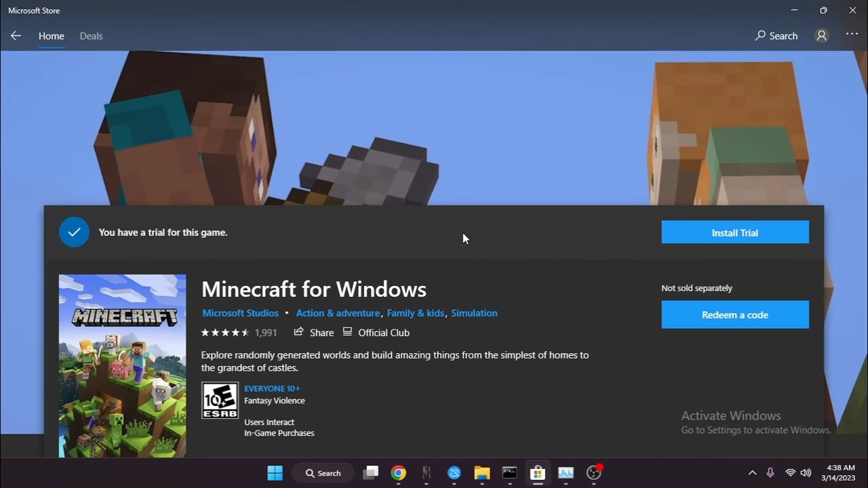This screenshot has height=488, width=868.
Task: Open the performance monitor graph taskbar icon
Action: pyautogui.click(x=566, y=473)
